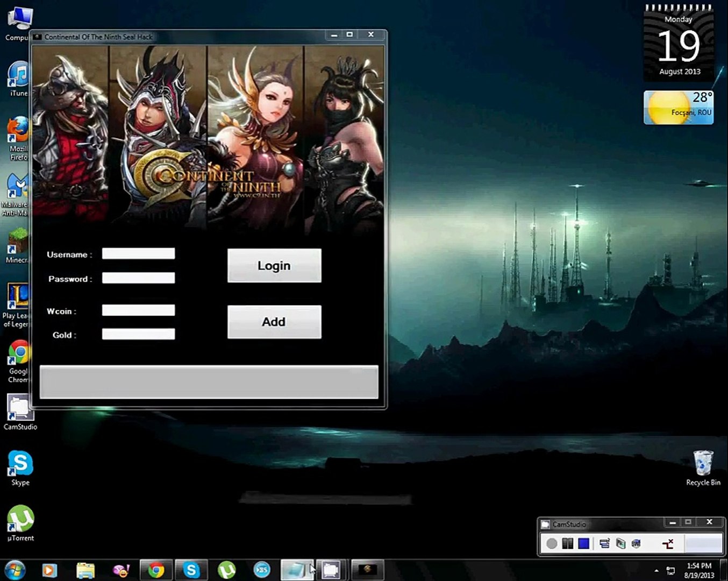Switch to Chrome on the taskbar
The height and width of the screenshot is (581, 728).
pos(156,570)
